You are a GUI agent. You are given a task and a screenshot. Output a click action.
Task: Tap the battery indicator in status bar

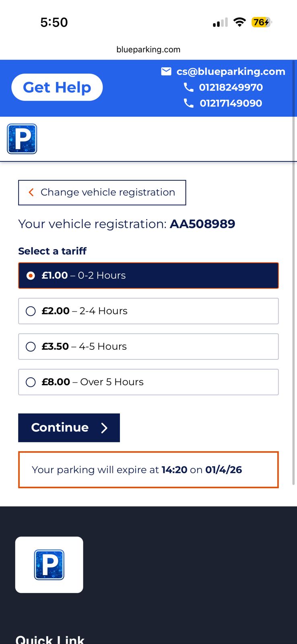tap(261, 22)
